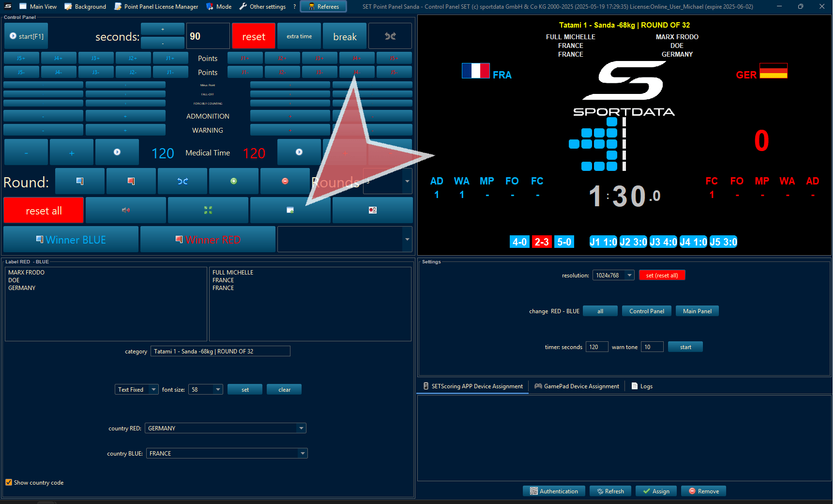The image size is (837, 504).
Task: Click the red reset all button
Action: pyautogui.click(x=44, y=211)
